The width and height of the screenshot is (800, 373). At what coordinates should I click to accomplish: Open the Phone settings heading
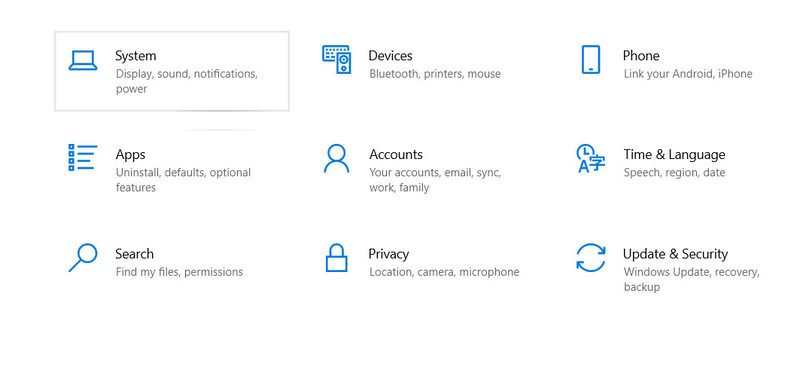641,56
